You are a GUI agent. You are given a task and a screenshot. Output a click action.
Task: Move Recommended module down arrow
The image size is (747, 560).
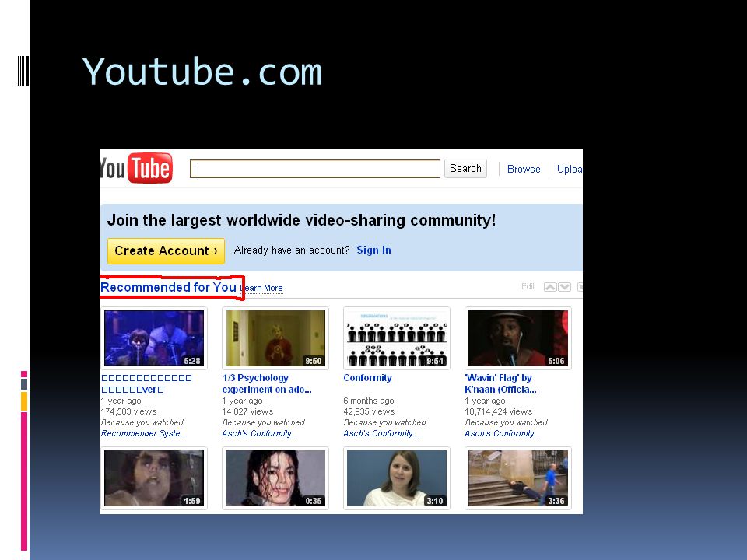[x=565, y=287]
